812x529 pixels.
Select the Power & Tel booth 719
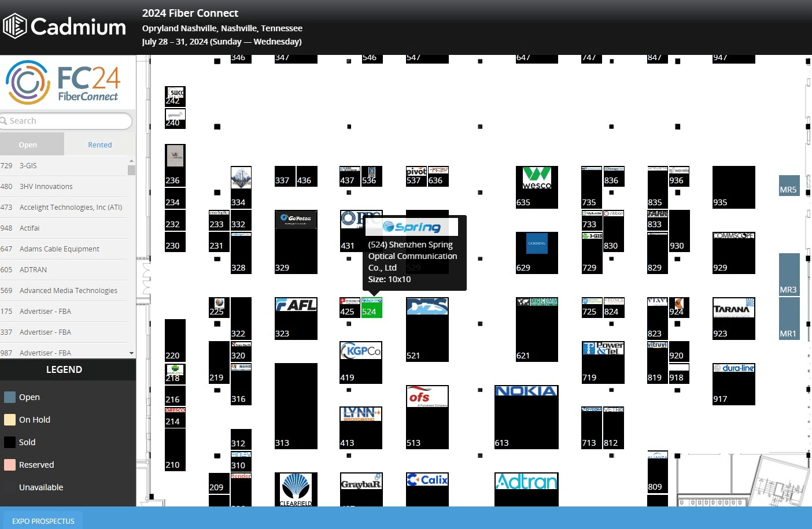click(603, 362)
